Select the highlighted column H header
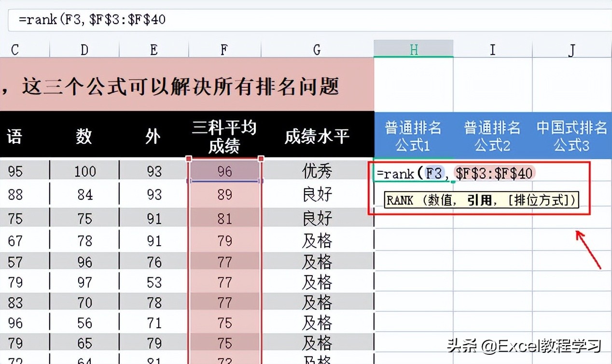This screenshot has height=364, width=612. [x=414, y=49]
